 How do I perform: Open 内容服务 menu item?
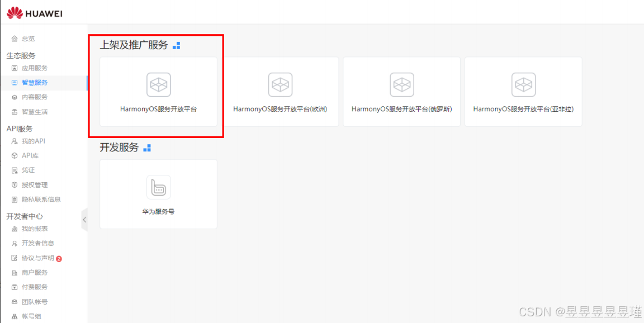(44, 97)
